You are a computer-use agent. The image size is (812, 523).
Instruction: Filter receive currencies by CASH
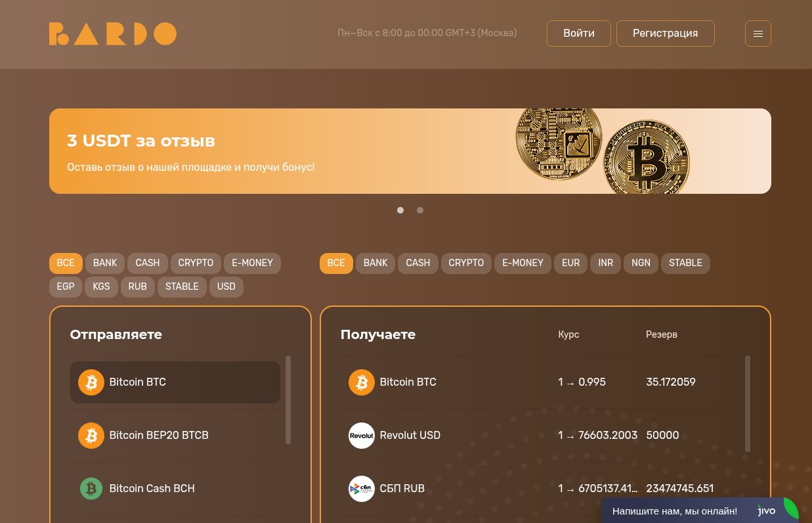(418, 263)
